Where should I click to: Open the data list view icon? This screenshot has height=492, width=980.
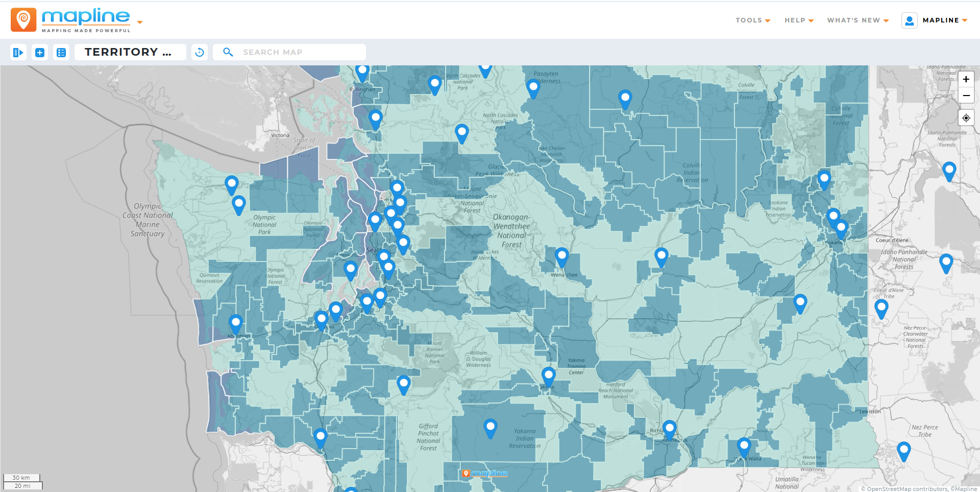(61, 52)
